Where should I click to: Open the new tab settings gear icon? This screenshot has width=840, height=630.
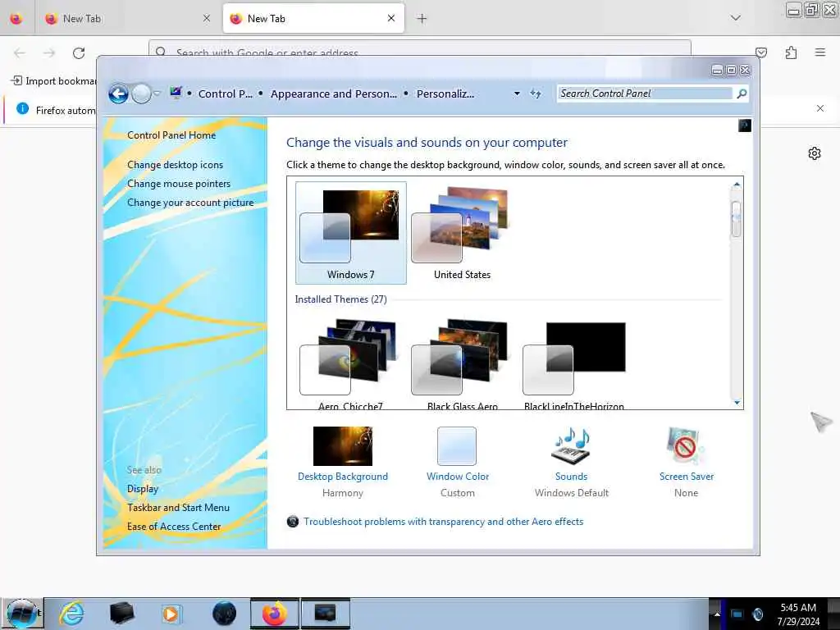click(815, 153)
